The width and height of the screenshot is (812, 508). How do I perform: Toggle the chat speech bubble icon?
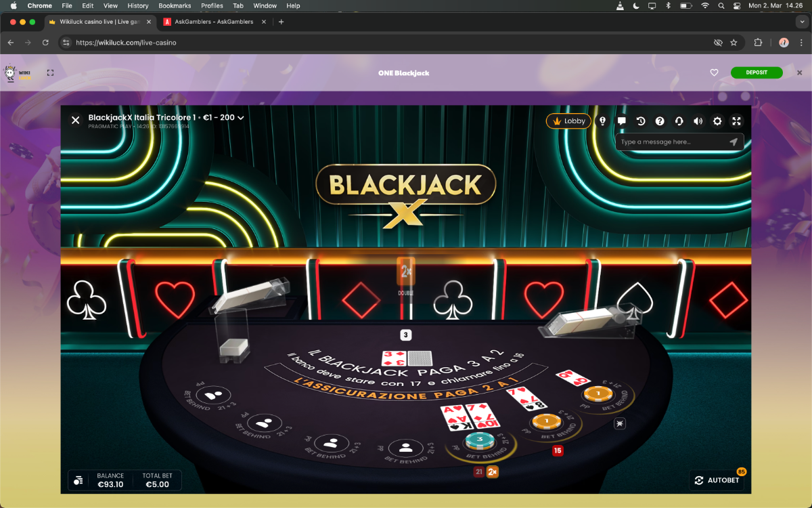(622, 121)
